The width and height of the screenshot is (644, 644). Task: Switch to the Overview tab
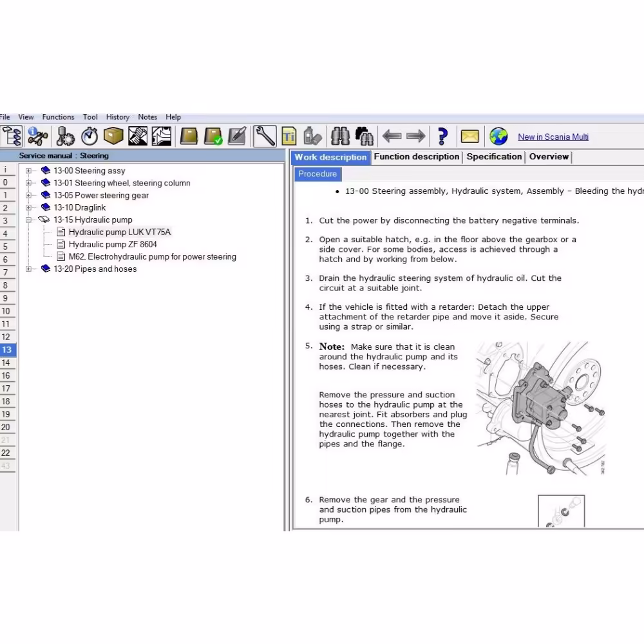pyautogui.click(x=549, y=157)
